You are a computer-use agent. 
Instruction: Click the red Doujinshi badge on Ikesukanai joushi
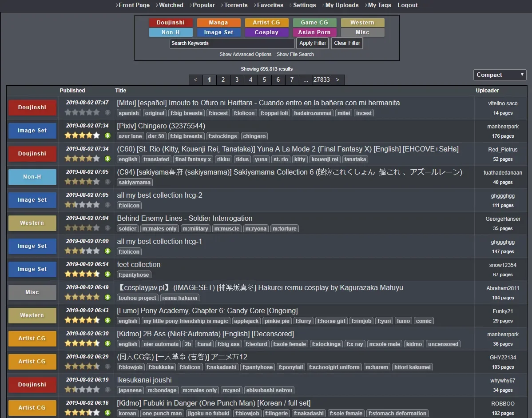[32, 385]
